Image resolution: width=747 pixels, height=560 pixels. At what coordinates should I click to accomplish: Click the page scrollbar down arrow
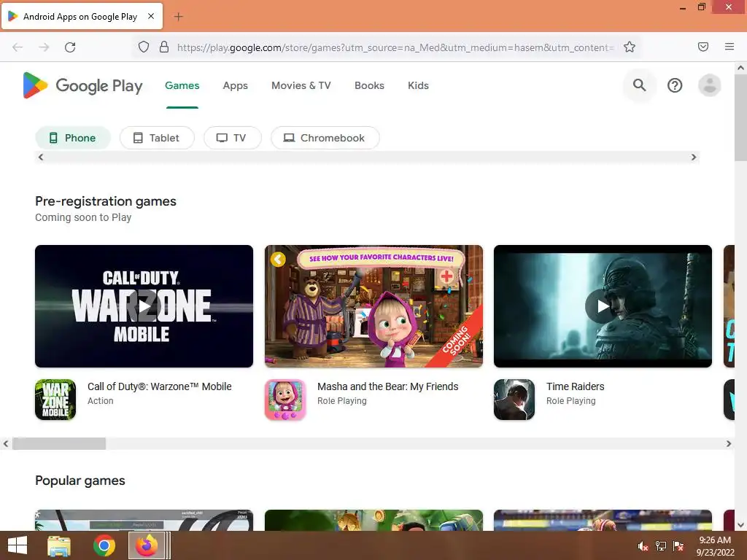pyautogui.click(x=741, y=525)
